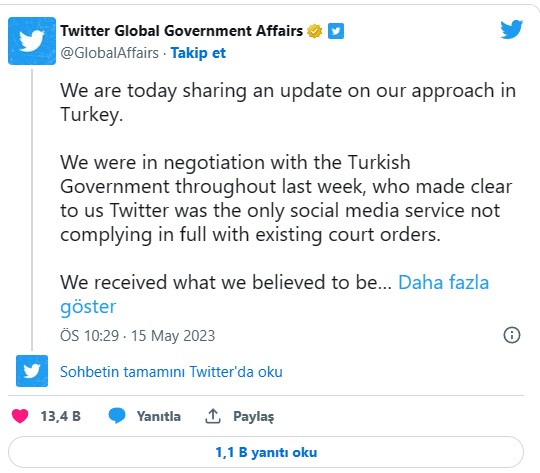Click the share upload arrow icon

tap(213, 416)
